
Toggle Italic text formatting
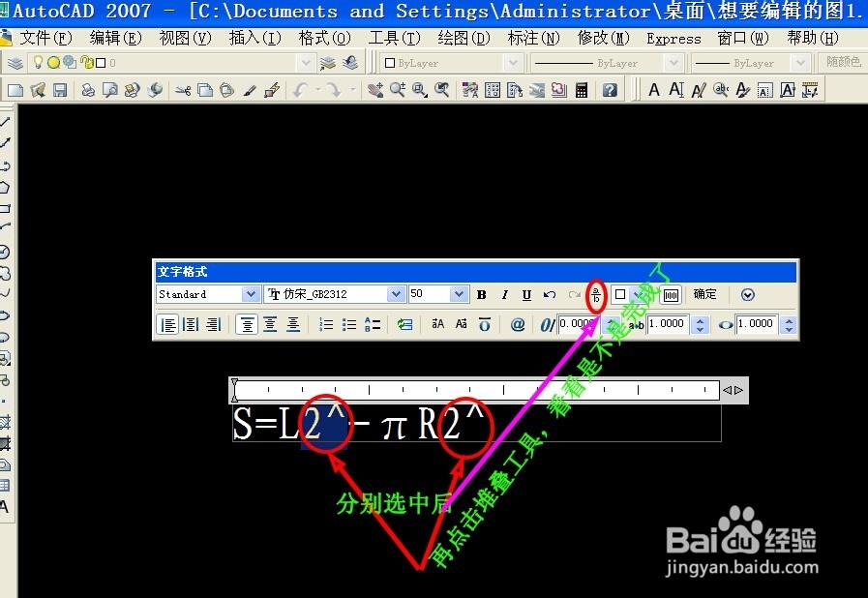(x=504, y=295)
